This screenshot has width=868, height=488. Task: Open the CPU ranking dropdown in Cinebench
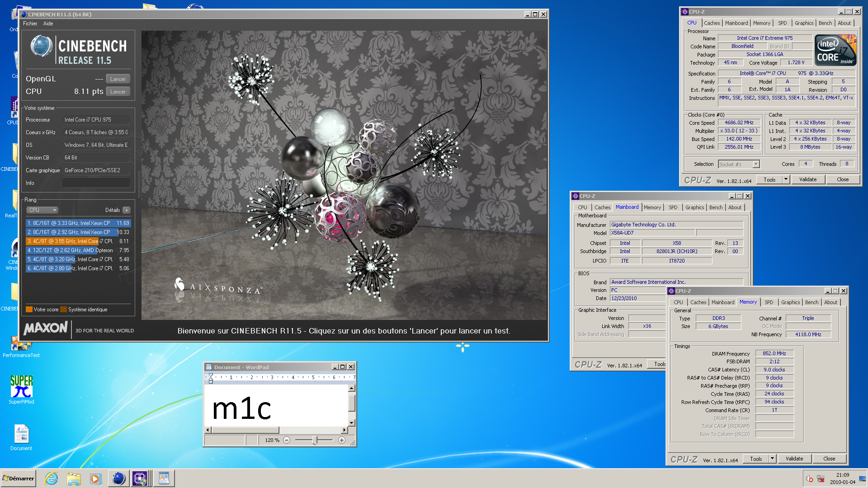pyautogui.click(x=42, y=210)
